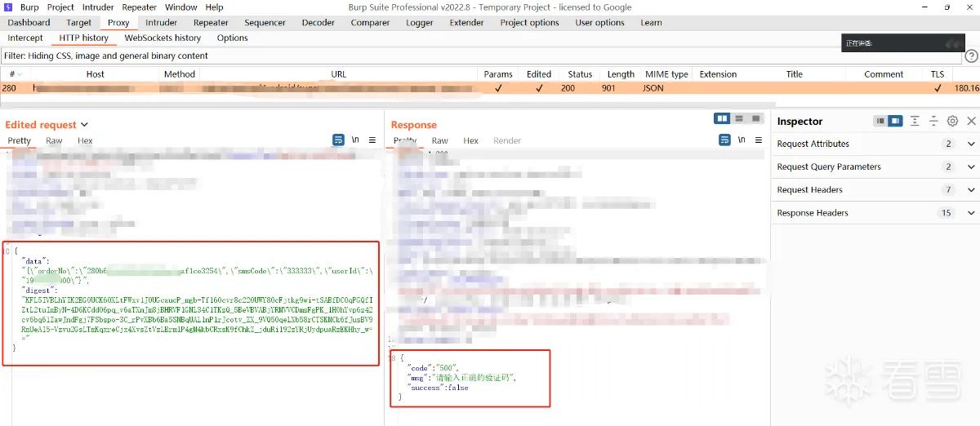Screen dimensions: 980x426
Task: Go to the Intruder tool tab
Action: [162, 23]
